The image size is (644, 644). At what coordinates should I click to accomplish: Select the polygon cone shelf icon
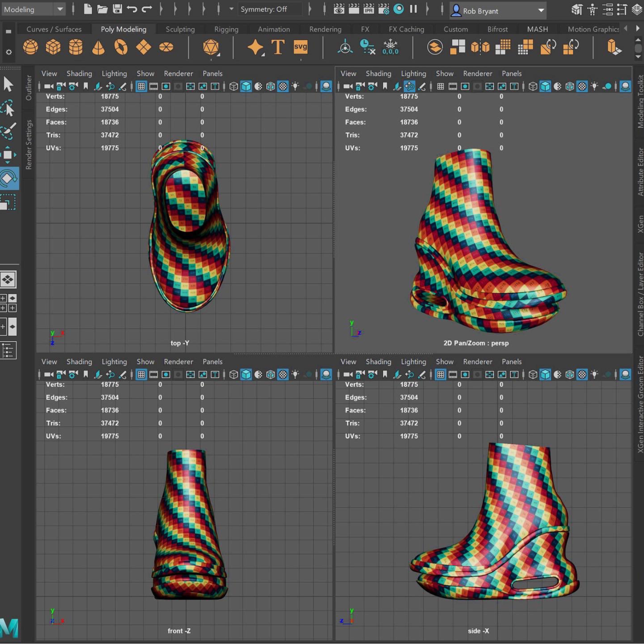pyautogui.click(x=98, y=47)
